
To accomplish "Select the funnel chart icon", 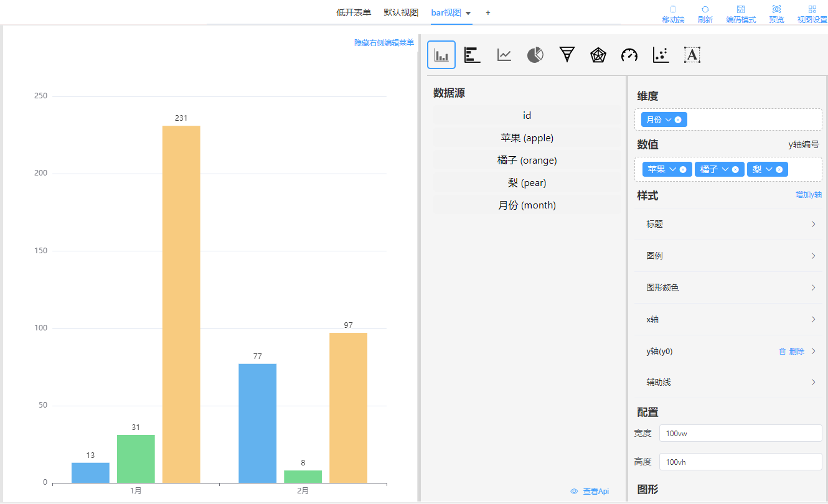I will (567, 55).
